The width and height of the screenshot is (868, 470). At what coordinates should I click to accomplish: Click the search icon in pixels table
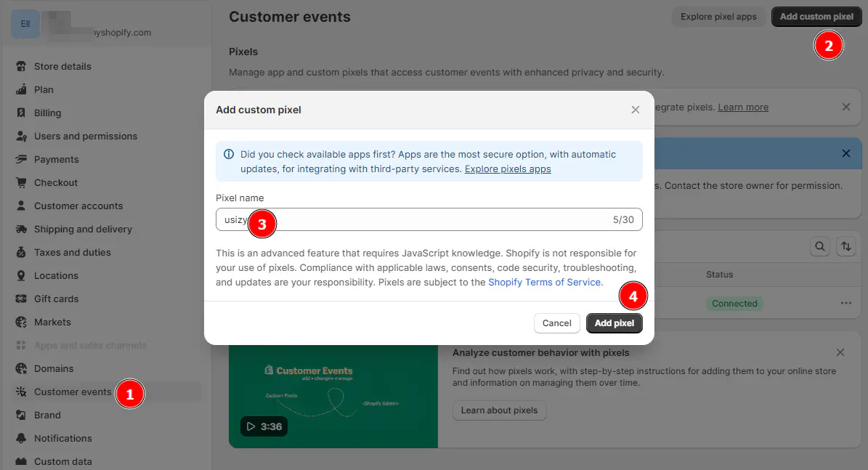tap(820, 247)
